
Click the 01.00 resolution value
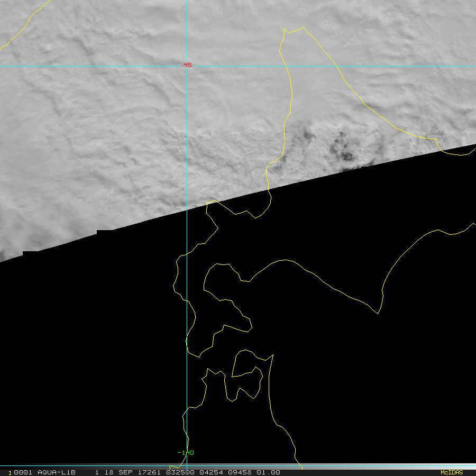click(268, 472)
